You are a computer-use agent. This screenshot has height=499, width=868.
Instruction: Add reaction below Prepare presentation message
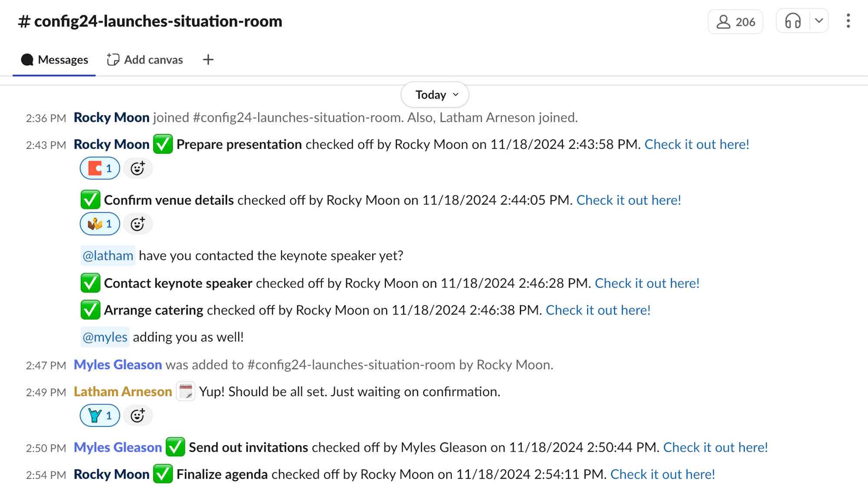tap(138, 169)
